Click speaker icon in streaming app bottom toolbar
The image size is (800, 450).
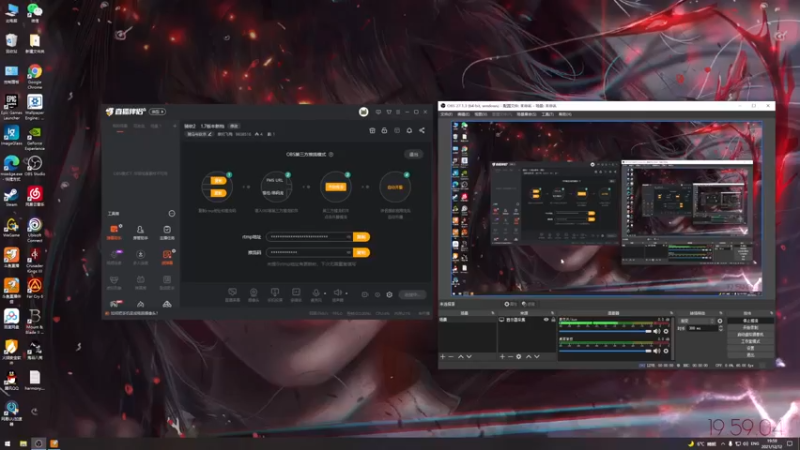[337, 292]
